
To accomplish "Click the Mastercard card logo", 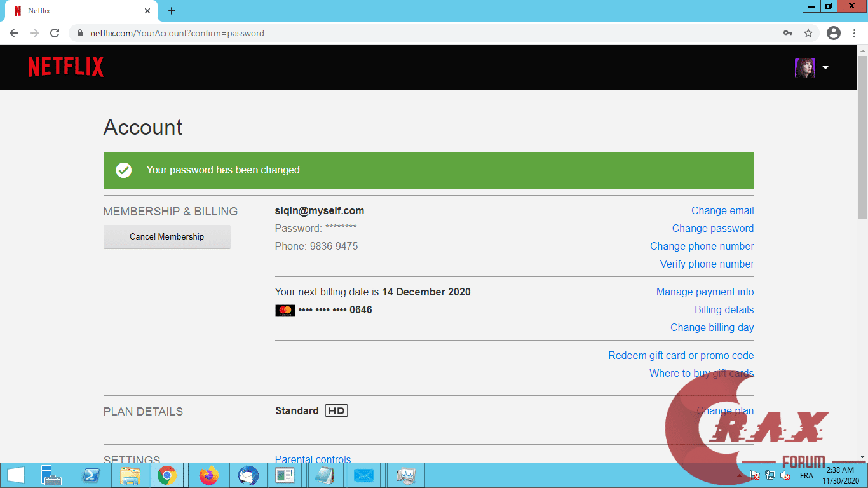I will coord(285,310).
